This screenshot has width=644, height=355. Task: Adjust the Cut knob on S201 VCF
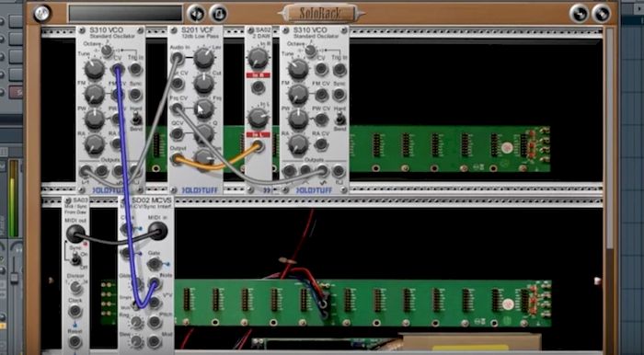tap(203, 84)
